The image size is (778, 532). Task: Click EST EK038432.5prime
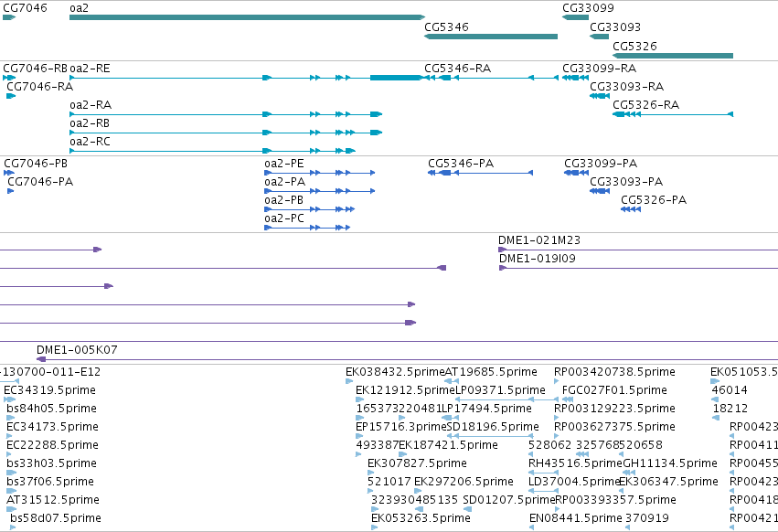(x=395, y=372)
